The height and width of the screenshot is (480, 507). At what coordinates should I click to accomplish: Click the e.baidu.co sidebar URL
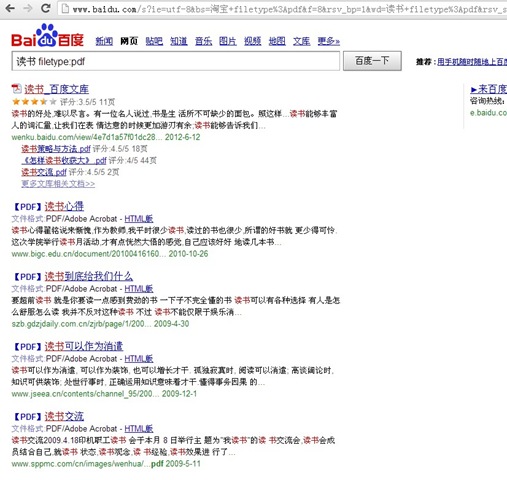click(488, 113)
